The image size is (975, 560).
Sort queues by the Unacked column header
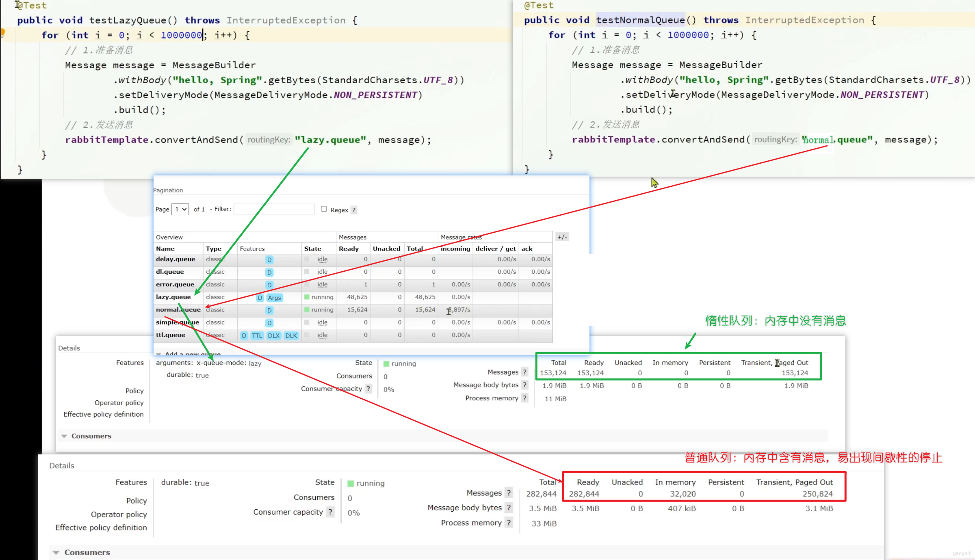387,249
